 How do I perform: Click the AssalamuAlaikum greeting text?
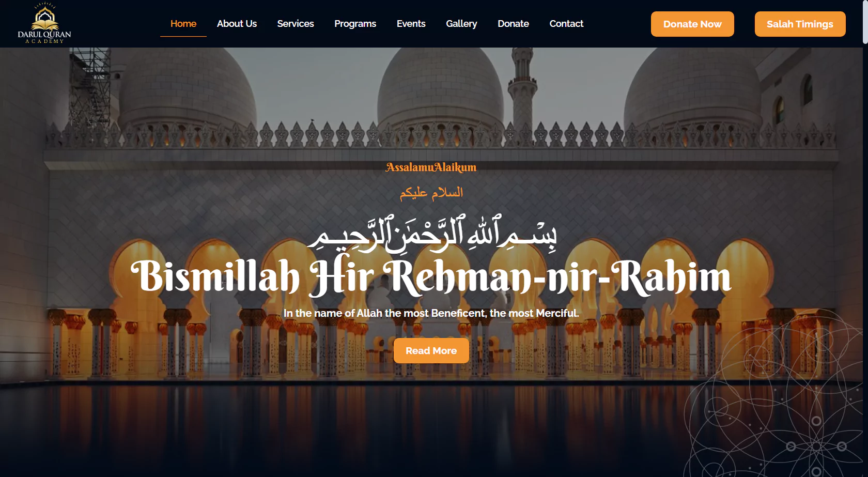coord(431,167)
